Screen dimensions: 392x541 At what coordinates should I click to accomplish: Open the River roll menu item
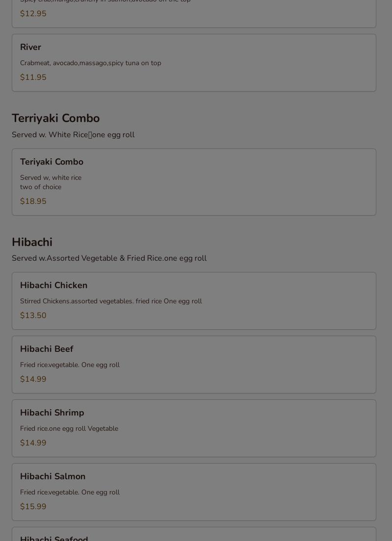tap(194, 63)
